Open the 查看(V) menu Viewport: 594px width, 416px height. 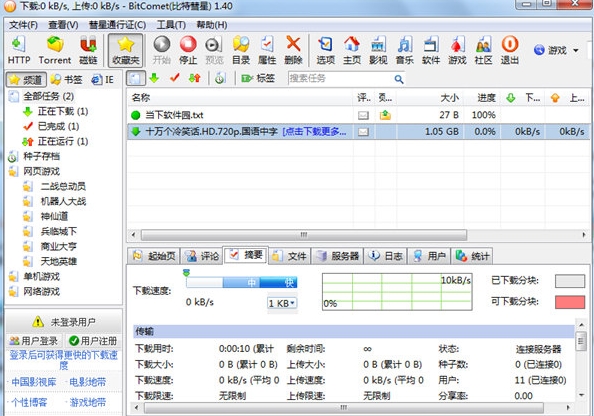click(63, 25)
